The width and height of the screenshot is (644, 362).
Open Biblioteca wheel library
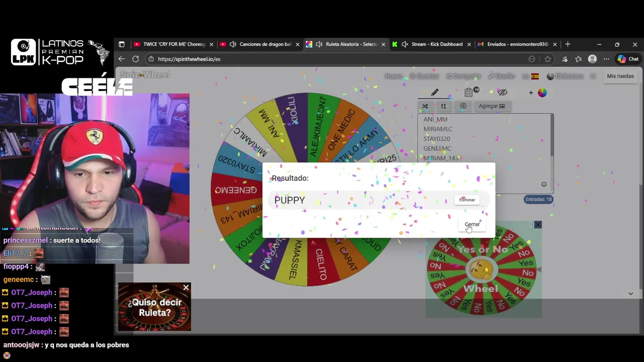point(565,76)
